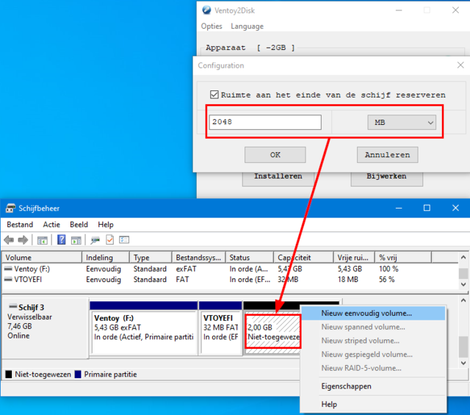The image size is (470, 415).
Task: Click the view settings list toolbar icon
Action: [x=124, y=240]
